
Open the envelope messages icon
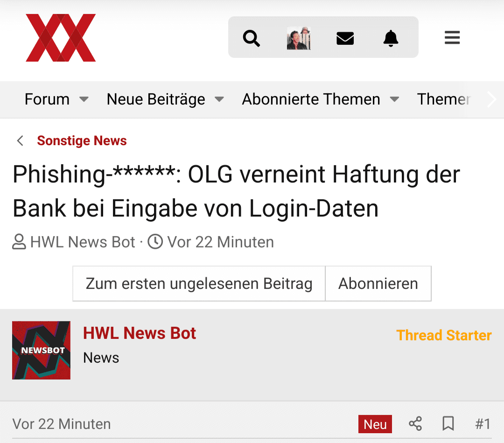tap(345, 38)
